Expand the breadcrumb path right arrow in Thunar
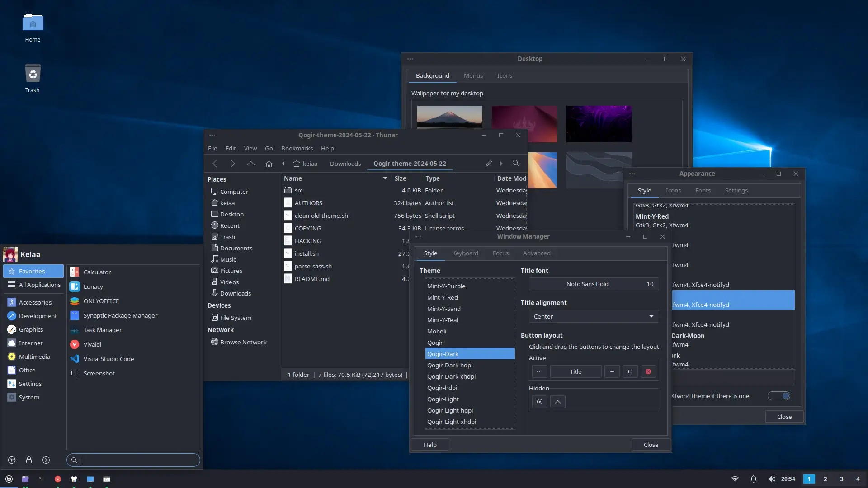 click(x=501, y=164)
